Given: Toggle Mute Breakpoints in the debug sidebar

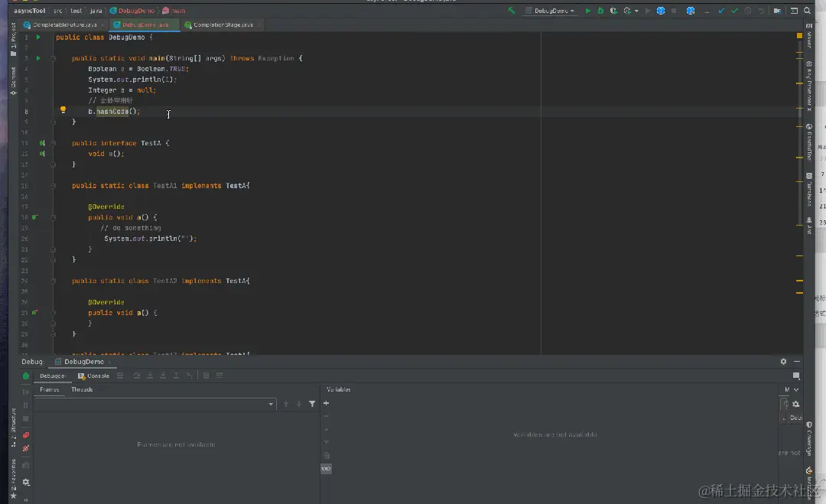Looking at the screenshot, I should tap(26, 449).
